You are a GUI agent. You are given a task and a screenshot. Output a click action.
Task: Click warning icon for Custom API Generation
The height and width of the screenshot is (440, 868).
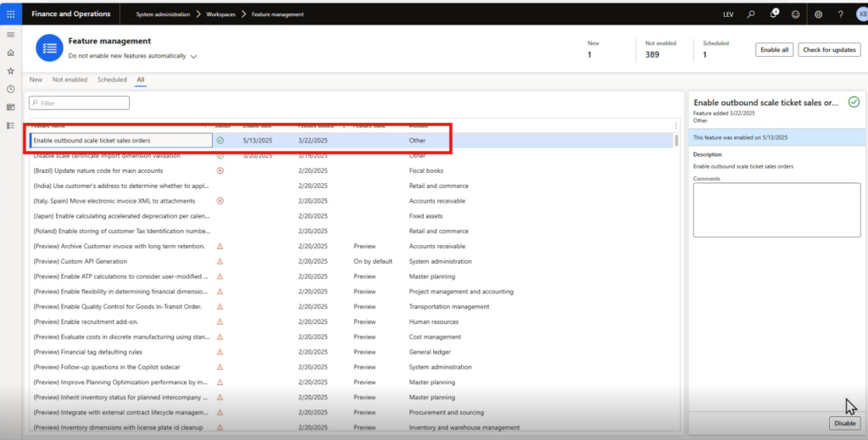tap(220, 261)
